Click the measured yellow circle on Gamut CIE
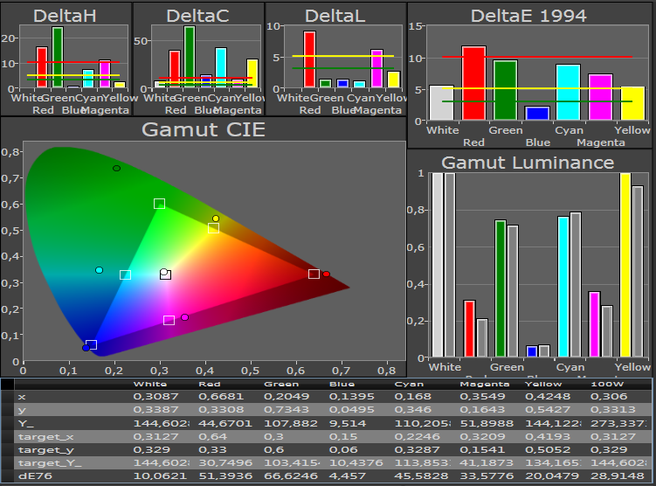 coord(215,218)
